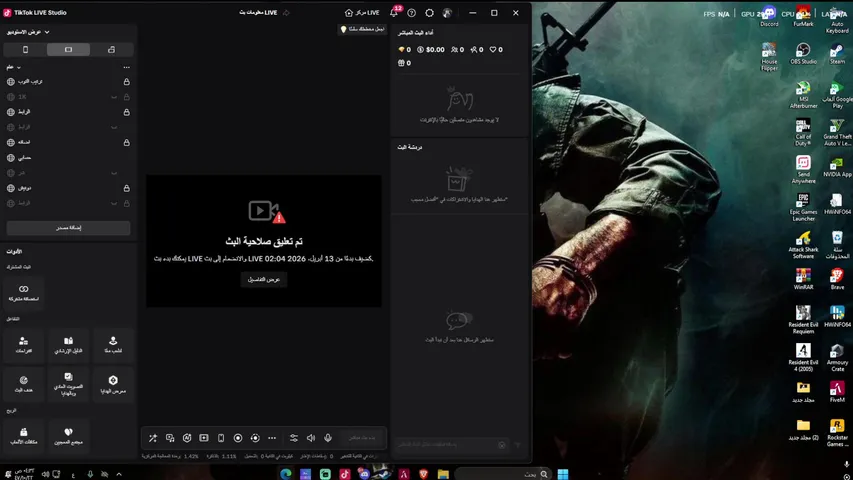853x480 pixels.
Task: Open the three-dots more menu in bottom toolbar
Action: point(272,438)
